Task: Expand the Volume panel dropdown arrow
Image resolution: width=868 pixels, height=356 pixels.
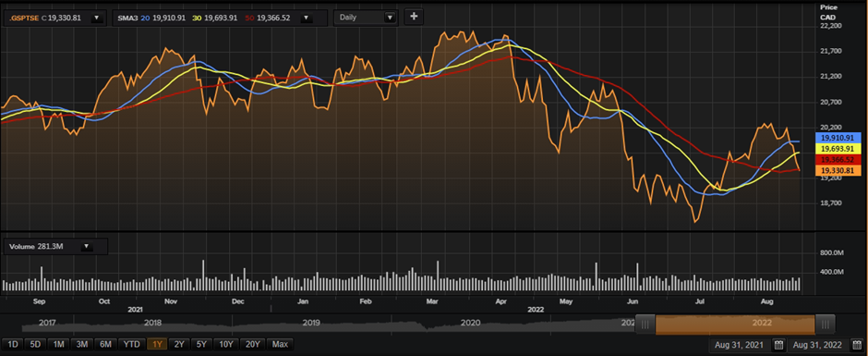Action: 87,246
